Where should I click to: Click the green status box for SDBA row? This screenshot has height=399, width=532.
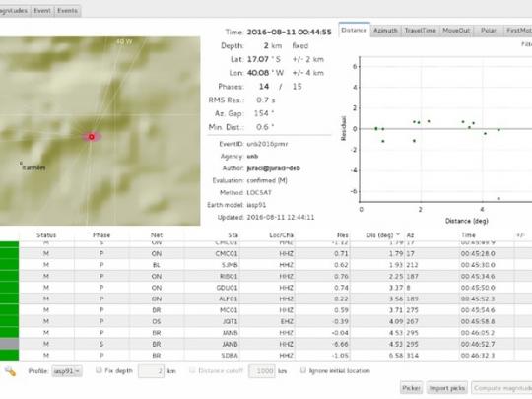[x=9, y=356]
